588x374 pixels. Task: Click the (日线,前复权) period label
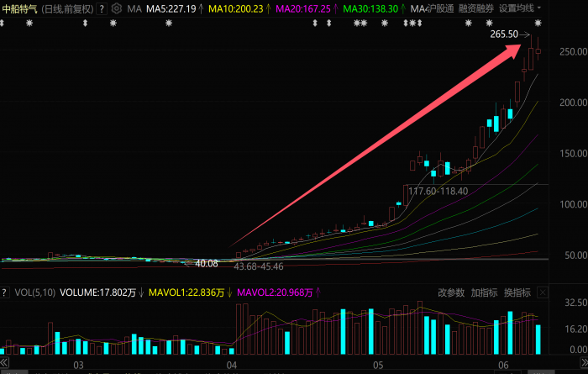pyautogui.click(x=67, y=8)
